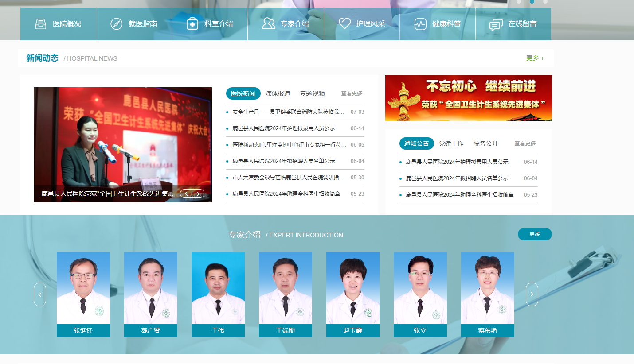This screenshot has width=634, height=364.
Task: Switch to 党建工作 tab
Action: (451, 143)
